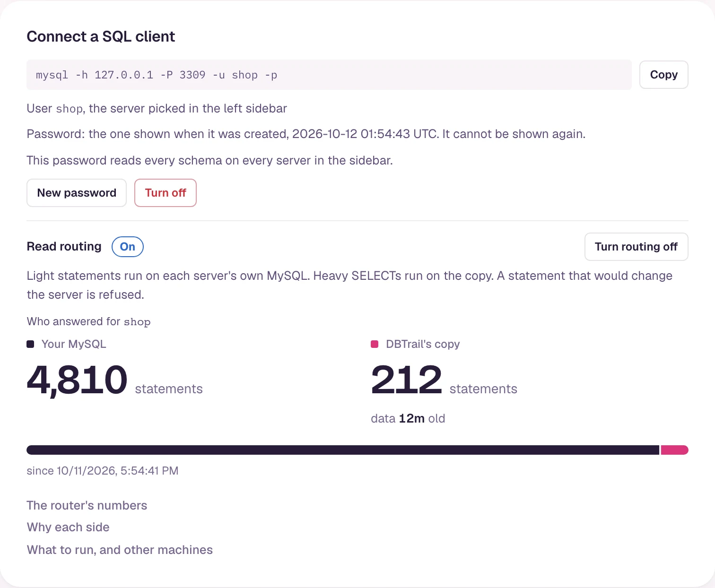
Task: Click the Connect a SQL client heading
Action: pyautogui.click(x=101, y=36)
